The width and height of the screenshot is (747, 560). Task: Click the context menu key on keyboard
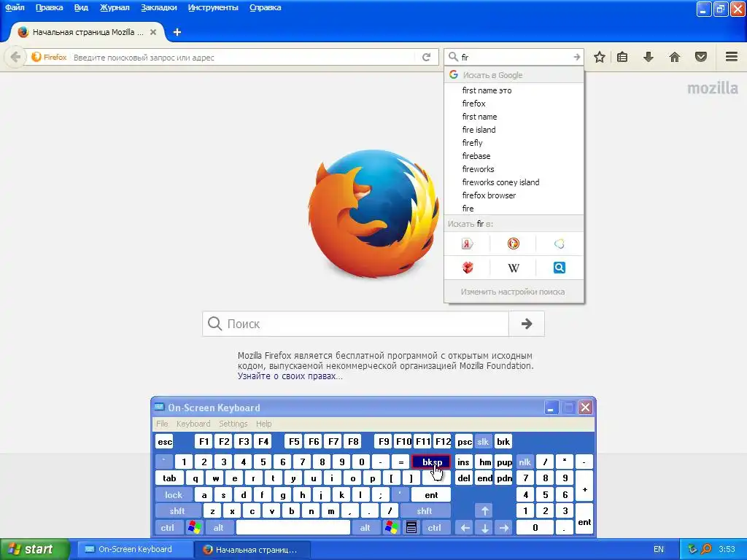[411, 527]
